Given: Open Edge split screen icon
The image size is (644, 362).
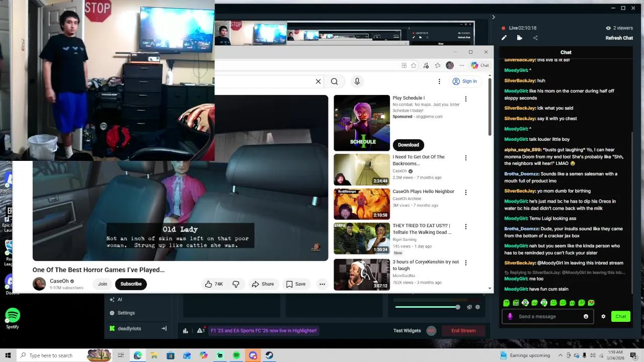Looking at the screenshot, I should click(x=404, y=65).
